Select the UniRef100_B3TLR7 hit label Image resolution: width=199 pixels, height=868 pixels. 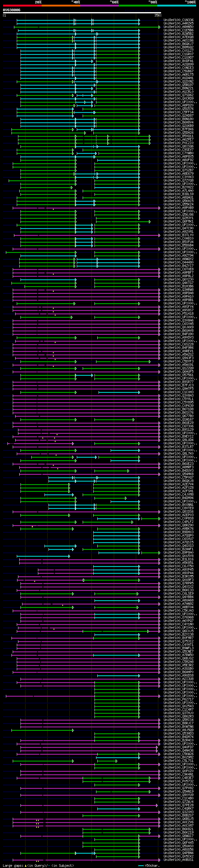click(x=178, y=447)
